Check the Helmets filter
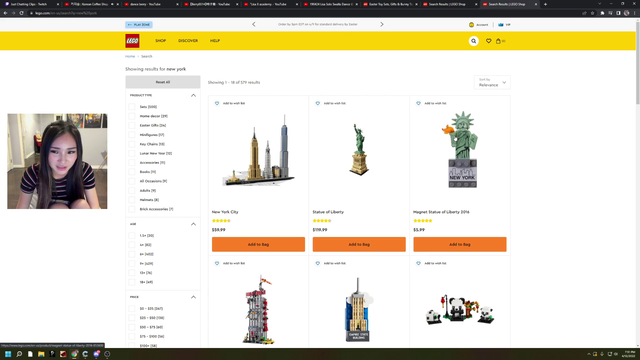 [132, 200]
